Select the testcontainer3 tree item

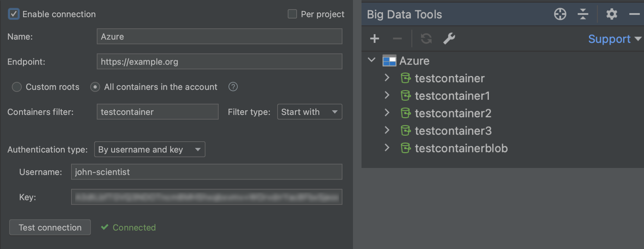[453, 131]
